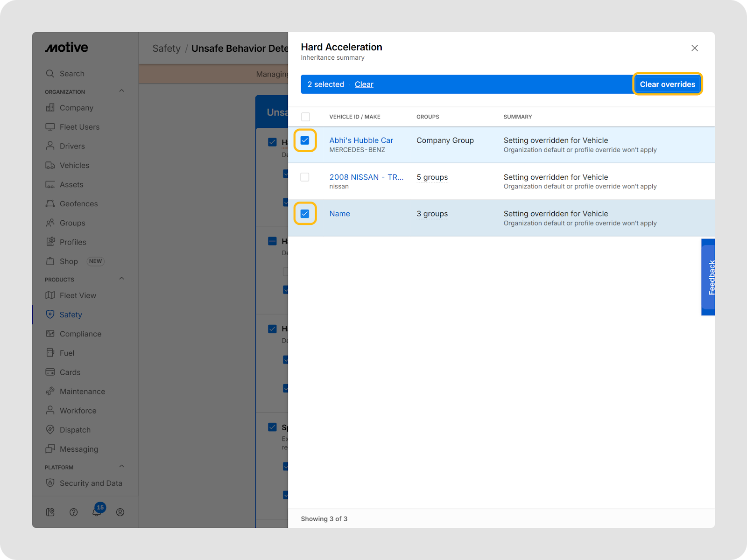
Task: Close the Hard Acceleration panel
Action: pyautogui.click(x=694, y=48)
